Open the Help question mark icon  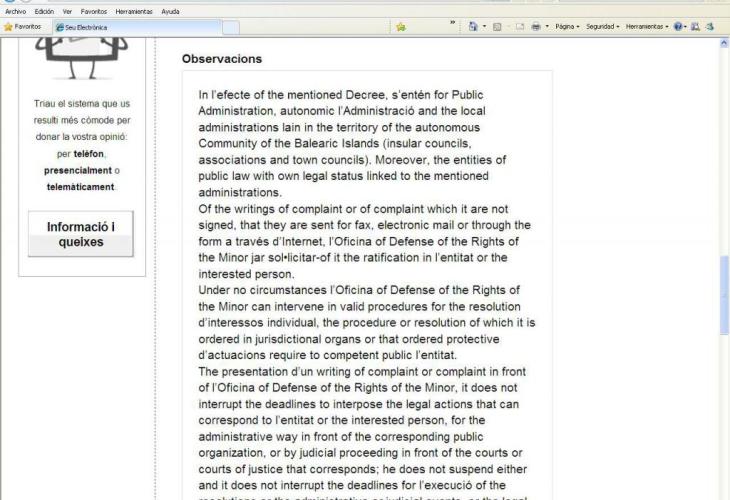[679, 28]
